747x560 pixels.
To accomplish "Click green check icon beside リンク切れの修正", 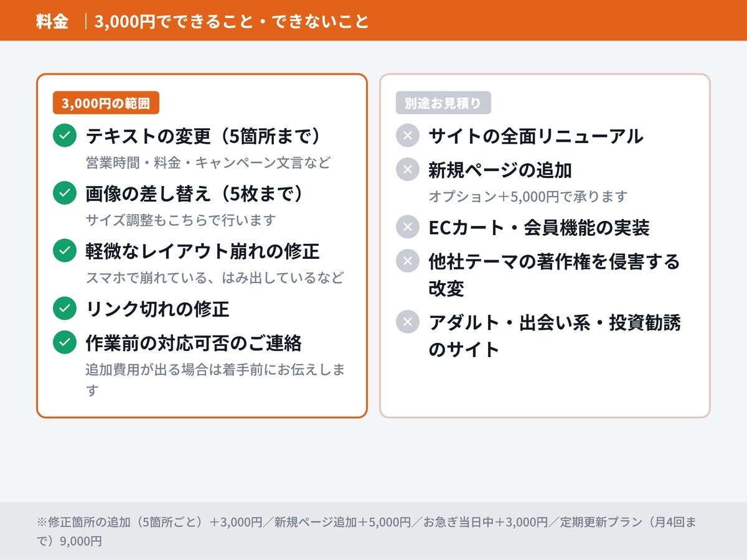I will pos(65,308).
